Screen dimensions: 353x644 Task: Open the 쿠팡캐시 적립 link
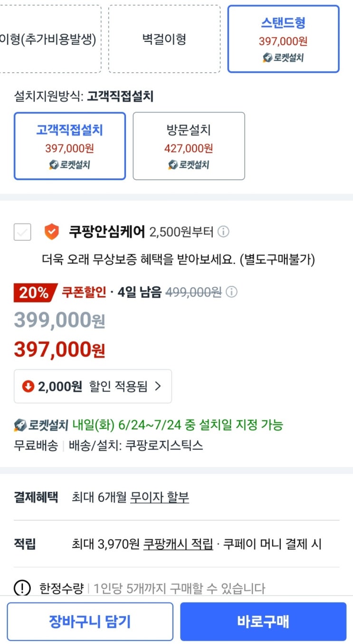(178, 544)
